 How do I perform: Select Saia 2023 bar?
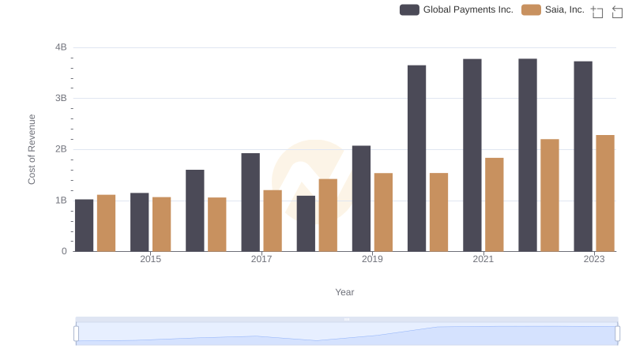tap(605, 193)
